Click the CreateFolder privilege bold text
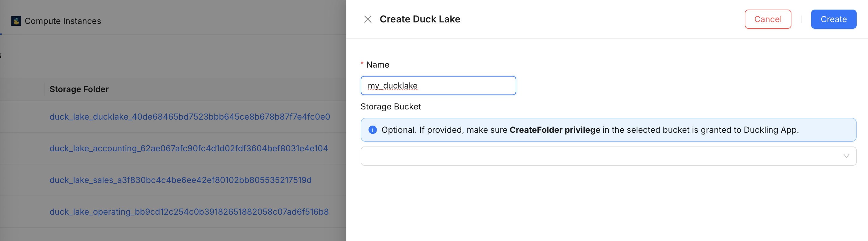This screenshot has height=241, width=868. tap(555, 130)
